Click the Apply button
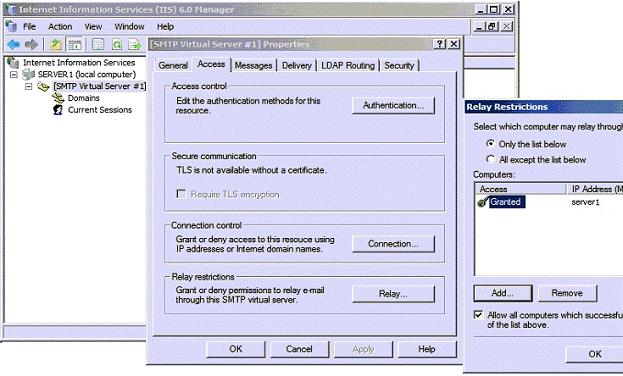 pyautogui.click(x=363, y=349)
